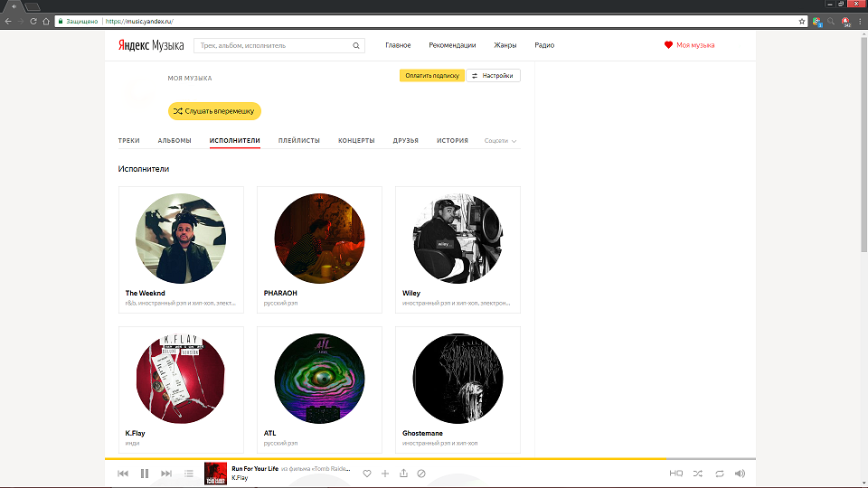
Task: Click PHARAOH artist name
Action: [x=280, y=293]
